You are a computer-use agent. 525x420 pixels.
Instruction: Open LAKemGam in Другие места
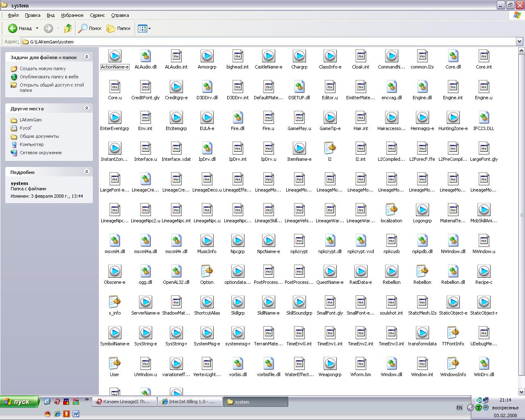[x=31, y=120]
